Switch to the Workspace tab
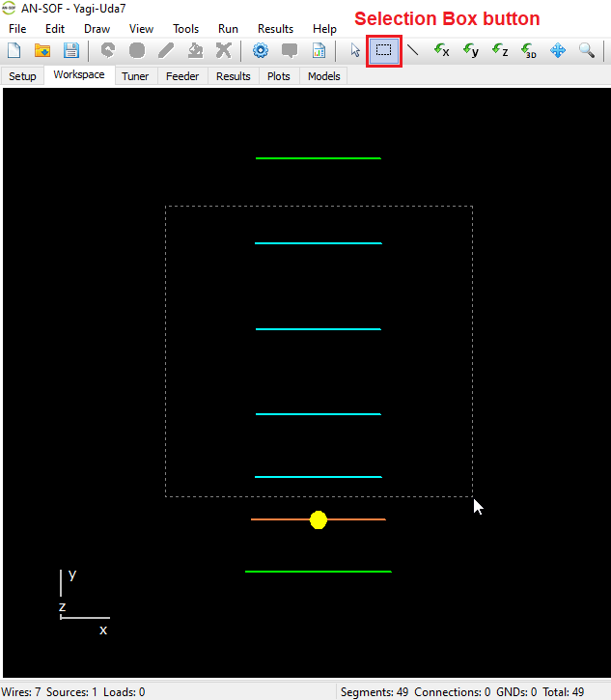This screenshot has height=700, width=611. point(79,74)
